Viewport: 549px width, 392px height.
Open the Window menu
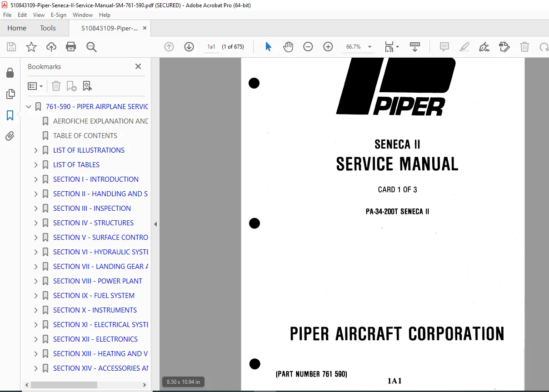[x=83, y=15]
